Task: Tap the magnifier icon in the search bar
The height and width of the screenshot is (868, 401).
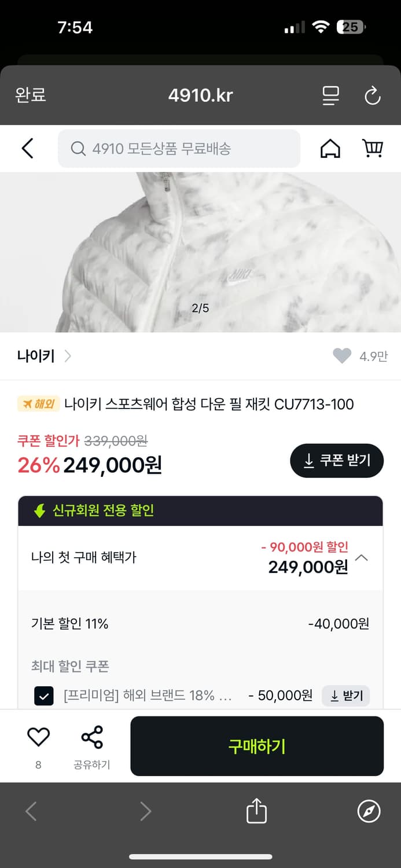Action: point(78,149)
